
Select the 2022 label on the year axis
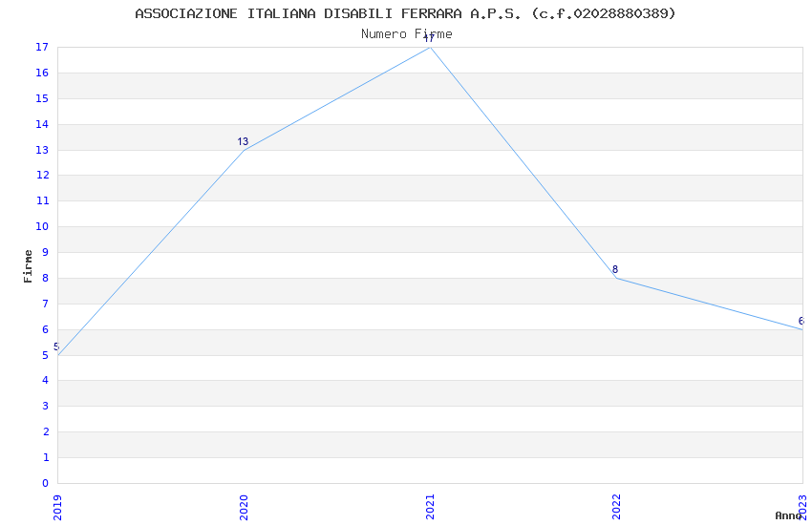point(616,508)
